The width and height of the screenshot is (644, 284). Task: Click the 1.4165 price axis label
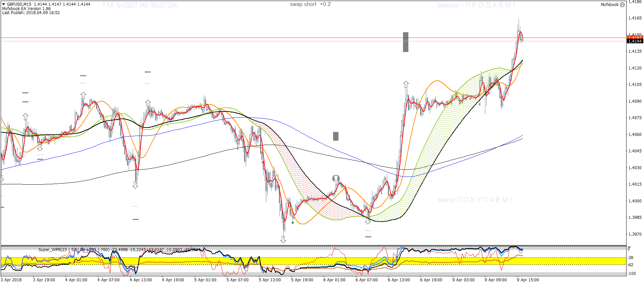click(635, 18)
